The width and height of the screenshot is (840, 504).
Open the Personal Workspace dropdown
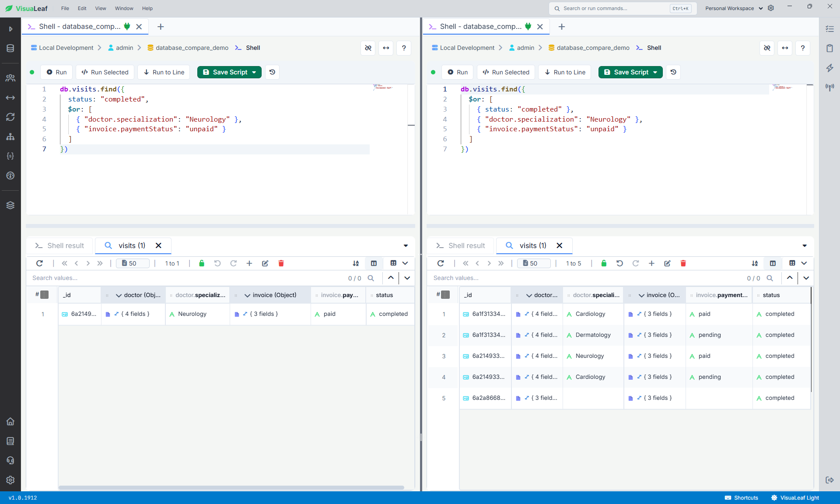[x=734, y=8]
